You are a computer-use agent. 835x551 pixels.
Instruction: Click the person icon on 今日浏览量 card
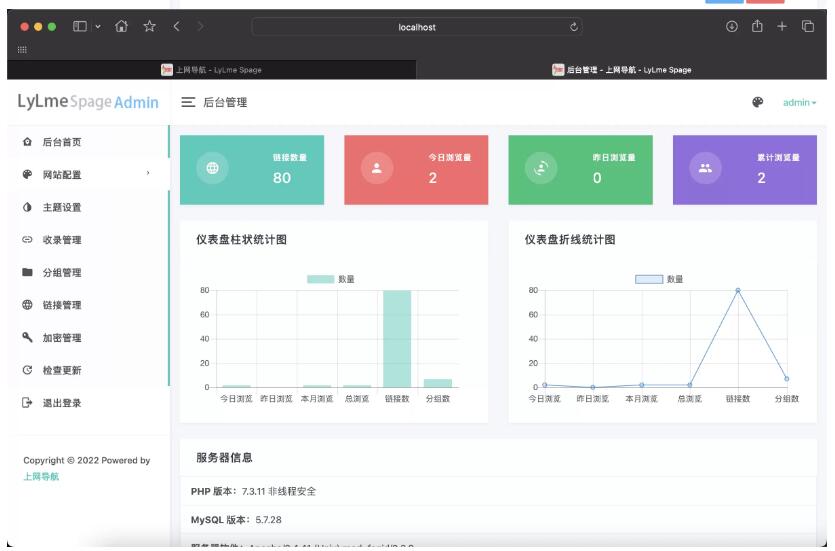coord(376,168)
